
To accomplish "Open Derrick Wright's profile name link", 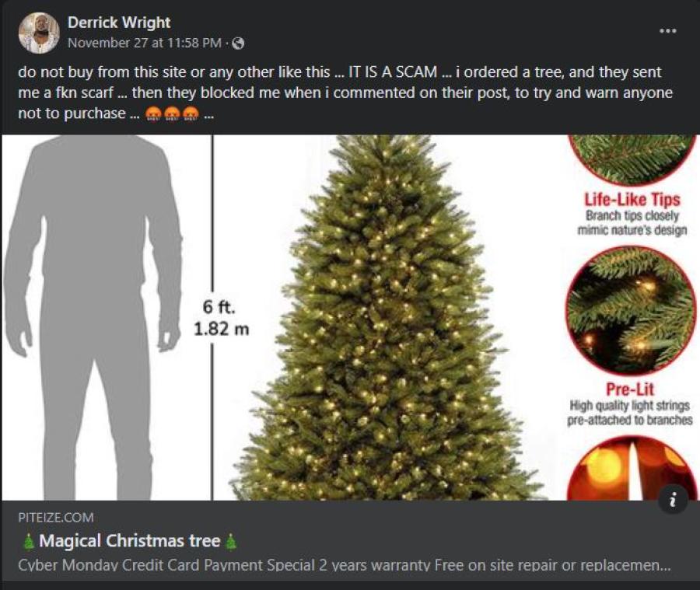I will coord(119,23).
